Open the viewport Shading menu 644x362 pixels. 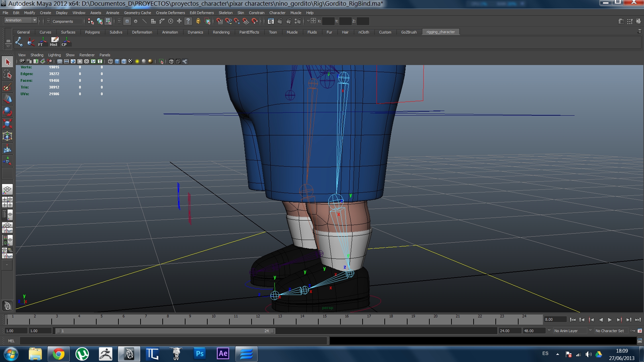(x=37, y=55)
